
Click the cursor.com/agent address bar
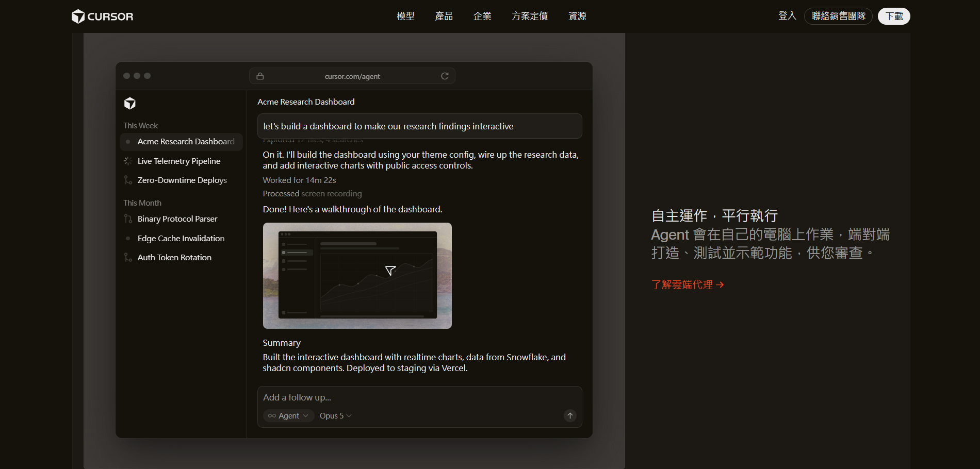point(352,76)
